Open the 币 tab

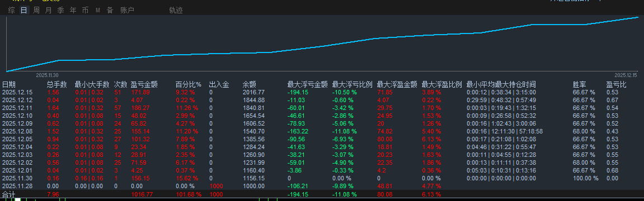[86, 11]
